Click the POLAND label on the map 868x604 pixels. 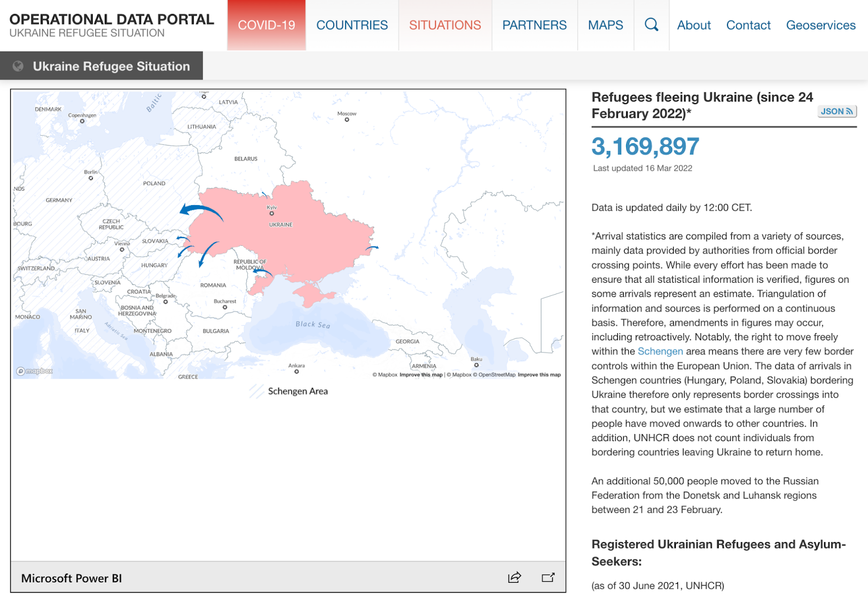(154, 183)
